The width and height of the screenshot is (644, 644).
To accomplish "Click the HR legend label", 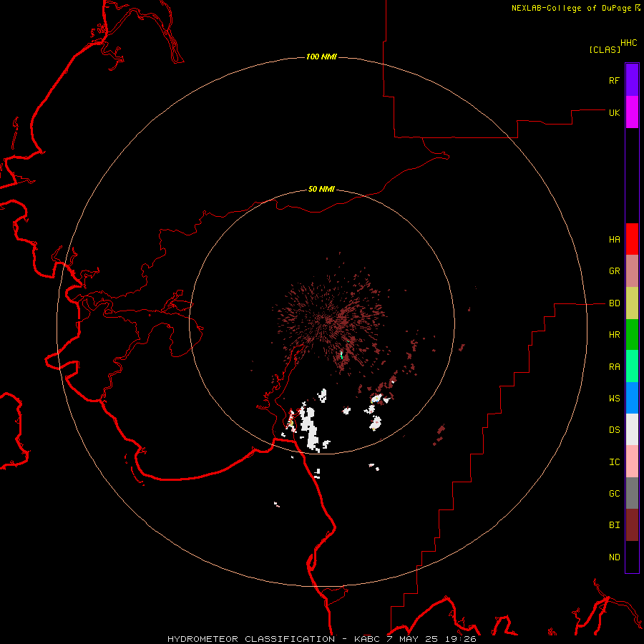I will [614, 335].
